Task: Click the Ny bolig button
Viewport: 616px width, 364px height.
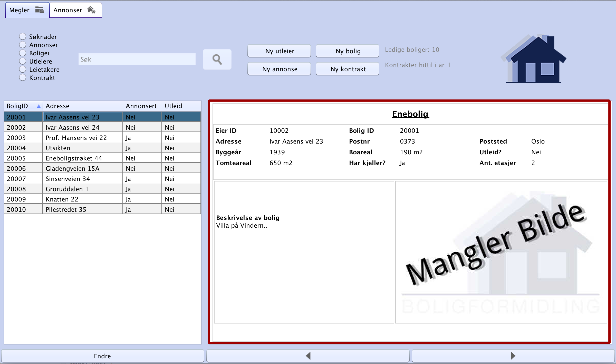Action: pos(348,51)
